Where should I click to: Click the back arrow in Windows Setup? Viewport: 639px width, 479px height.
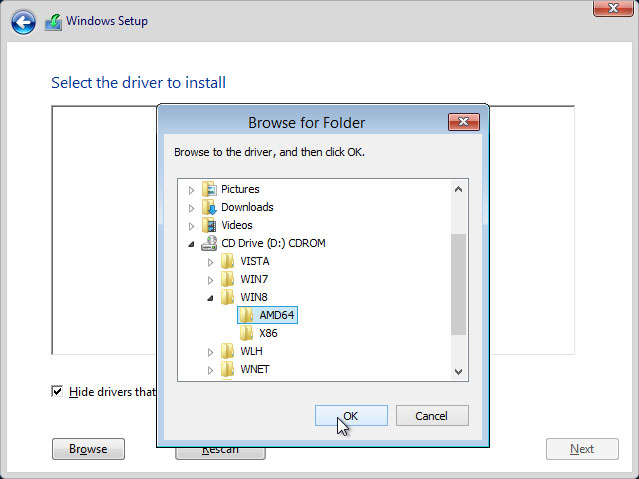click(23, 22)
